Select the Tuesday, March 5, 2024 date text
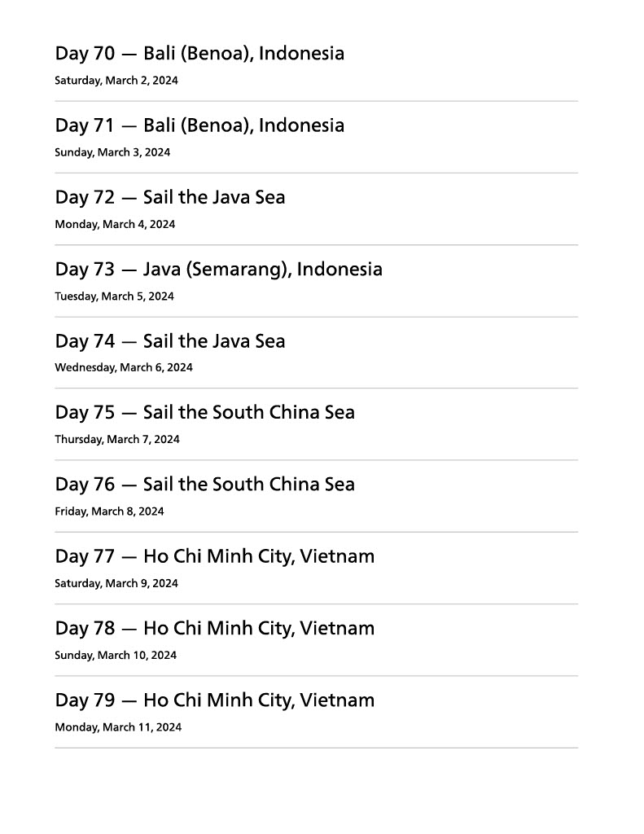 [115, 296]
